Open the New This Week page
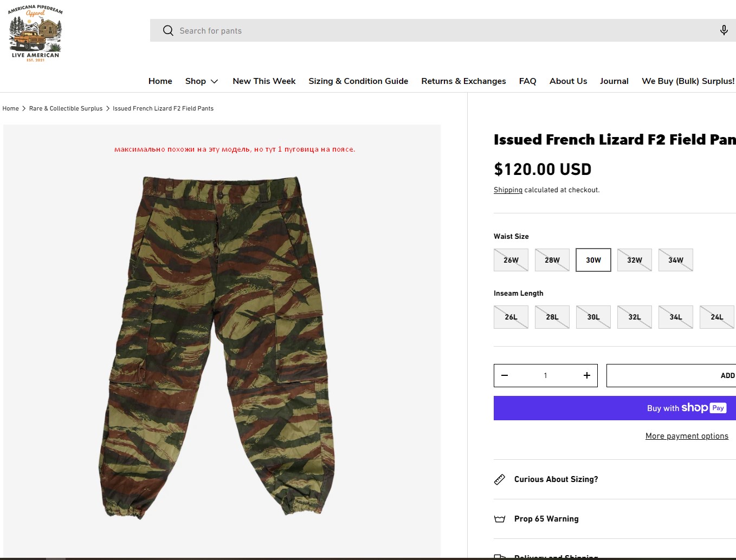The height and width of the screenshot is (560, 736). click(264, 81)
